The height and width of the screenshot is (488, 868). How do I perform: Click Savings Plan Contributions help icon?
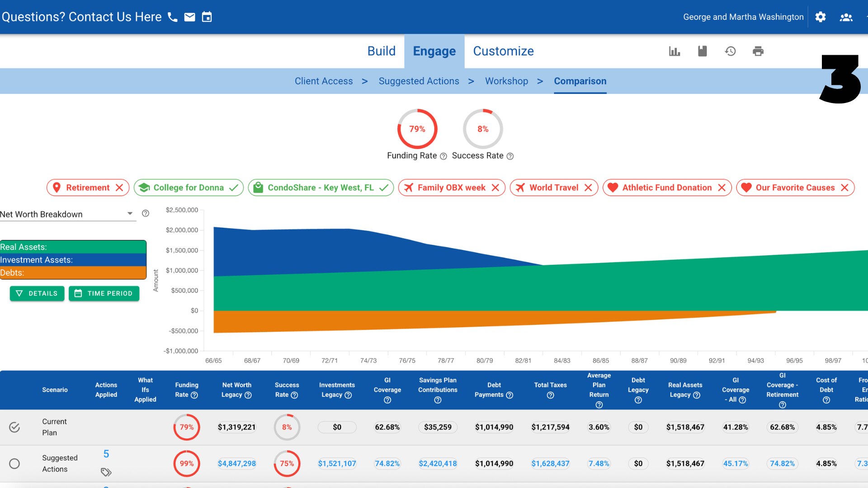(x=438, y=400)
